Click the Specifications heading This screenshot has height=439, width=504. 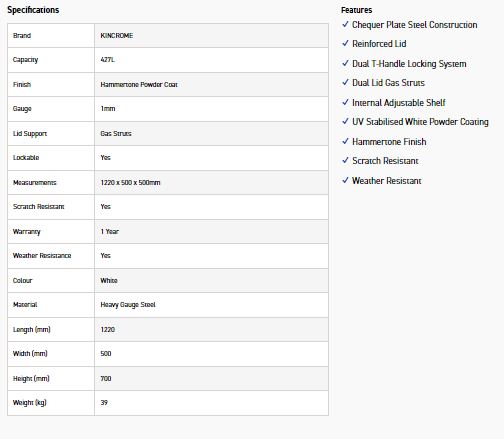tap(33, 10)
